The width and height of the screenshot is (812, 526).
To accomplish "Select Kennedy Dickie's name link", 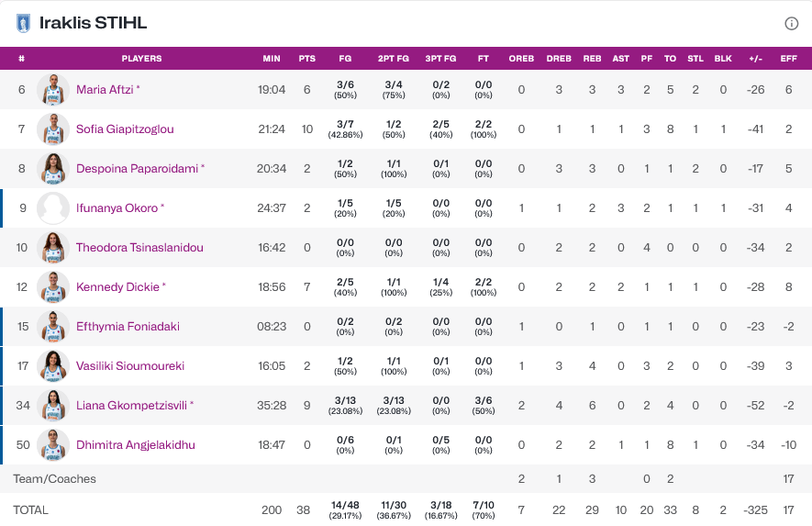I will tap(117, 287).
